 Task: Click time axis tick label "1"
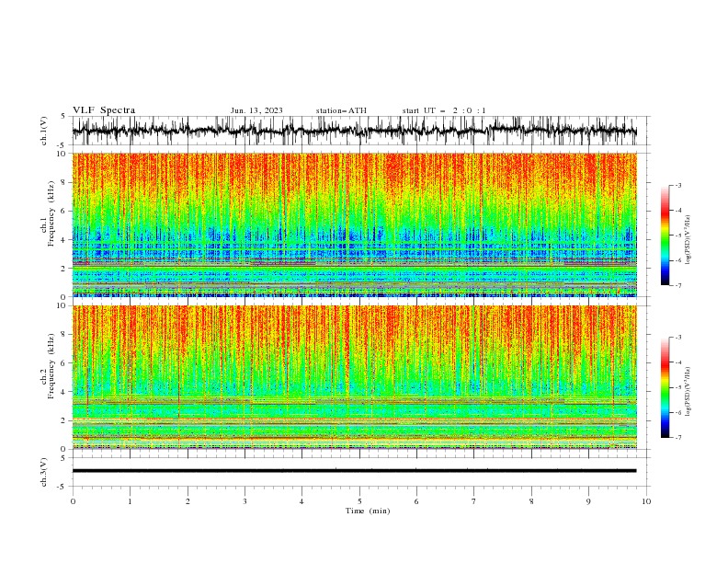point(130,501)
